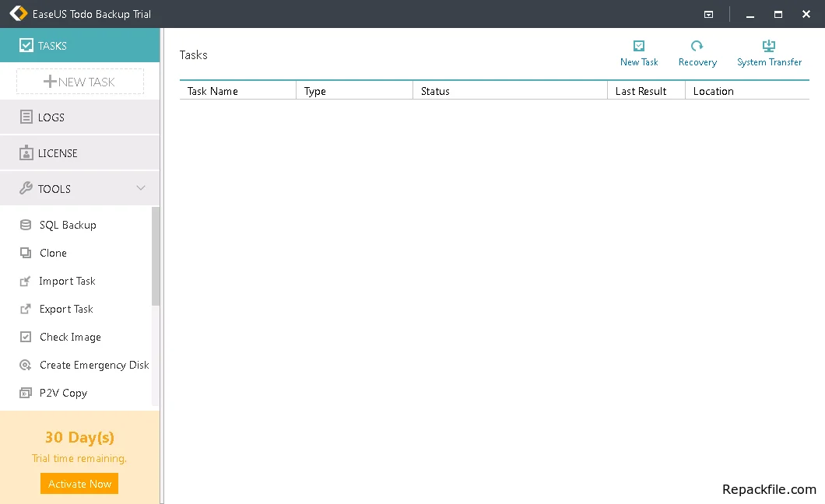Click the Recovery arrow icon

pos(697,46)
